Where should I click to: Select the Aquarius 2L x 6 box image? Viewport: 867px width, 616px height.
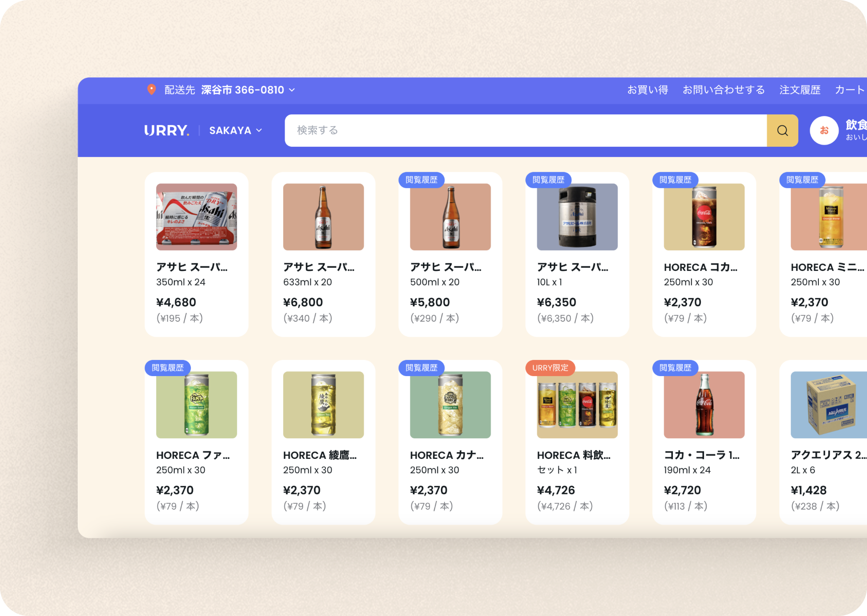829,405
